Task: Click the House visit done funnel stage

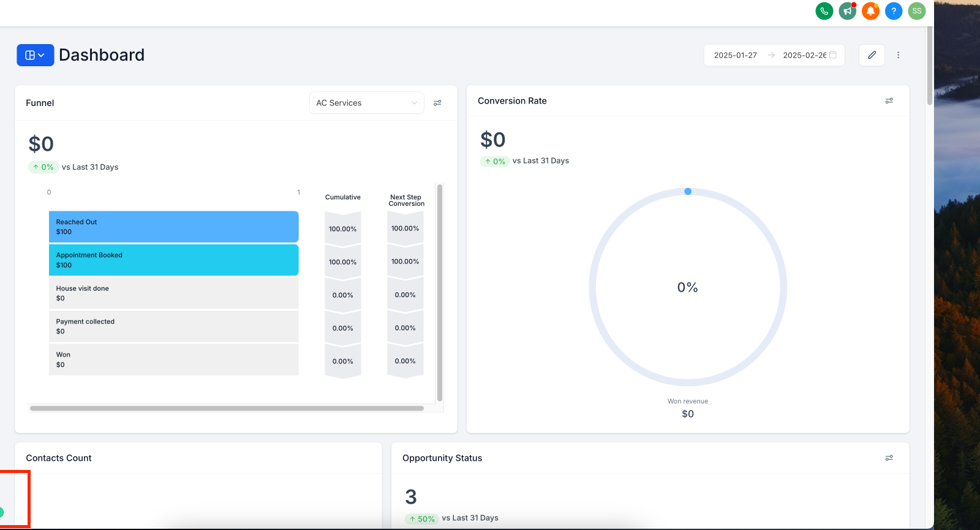Action: [174, 293]
